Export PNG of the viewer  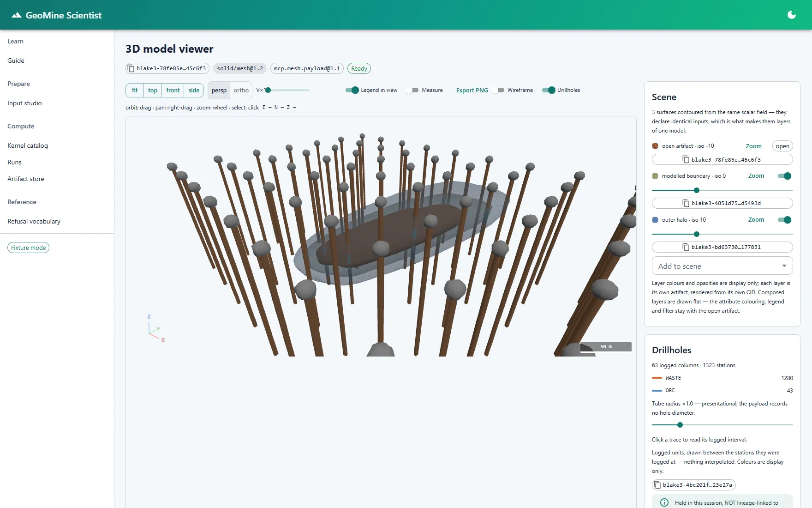472,90
